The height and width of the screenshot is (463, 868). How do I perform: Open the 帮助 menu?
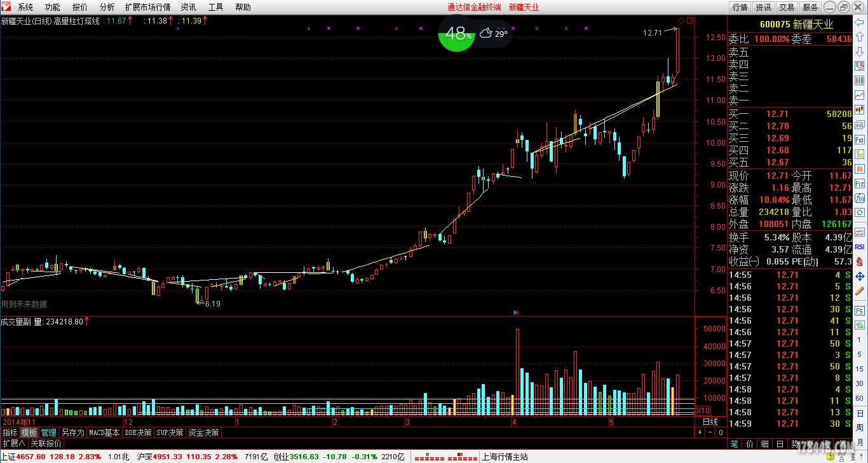243,7
